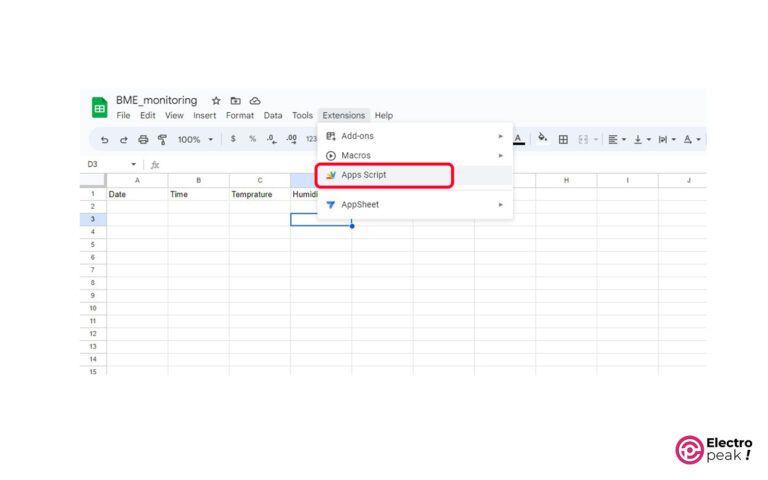Expand the name box dropdown arrow
768x480 pixels.
133,165
